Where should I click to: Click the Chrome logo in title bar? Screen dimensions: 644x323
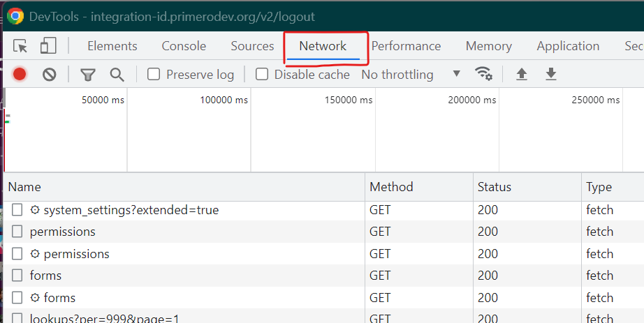(15, 16)
